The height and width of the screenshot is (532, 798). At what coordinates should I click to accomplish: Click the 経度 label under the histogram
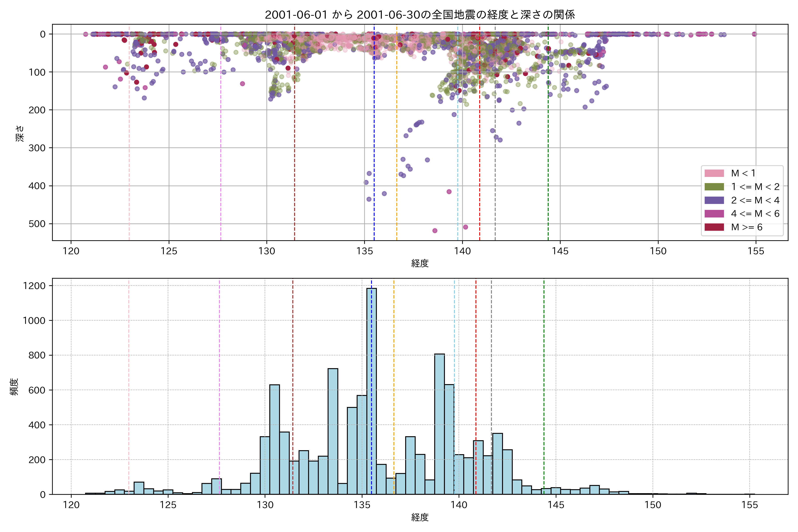tap(420, 517)
